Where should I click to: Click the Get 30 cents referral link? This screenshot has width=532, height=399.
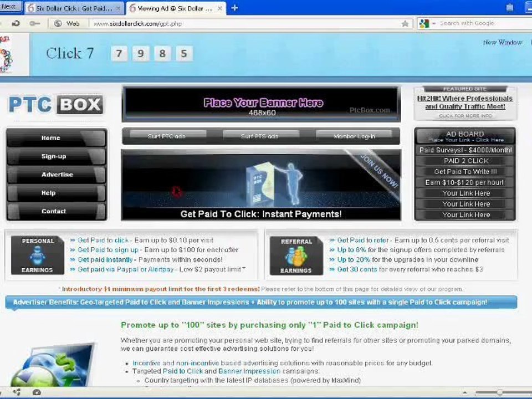point(357,269)
